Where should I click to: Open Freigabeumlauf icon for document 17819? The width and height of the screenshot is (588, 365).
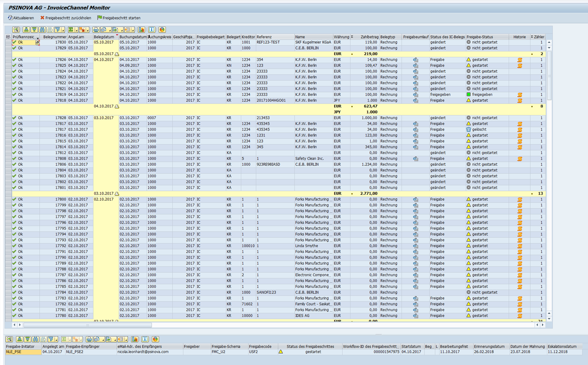point(415,95)
